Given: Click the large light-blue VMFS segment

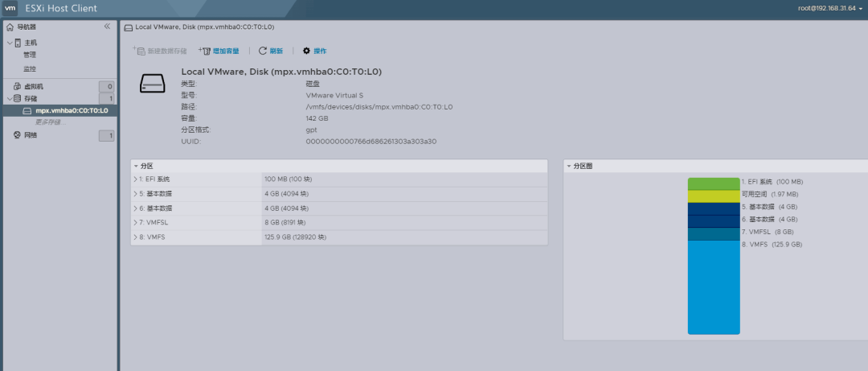Looking at the screenshot, I should point(714,287).
